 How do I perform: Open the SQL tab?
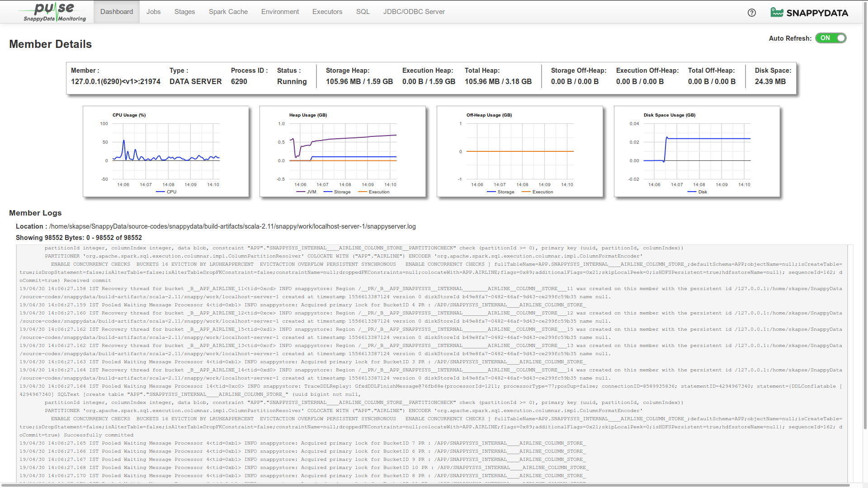click(363, 12)
